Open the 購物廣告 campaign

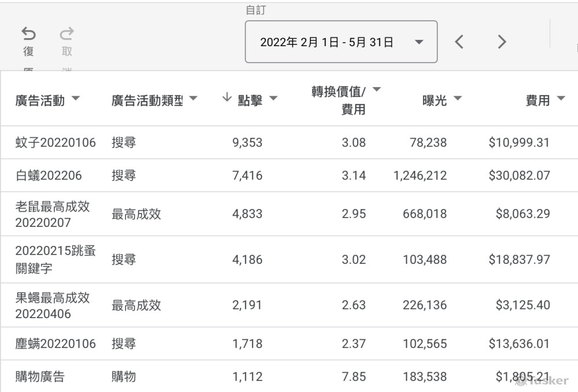tap(40, 377)
